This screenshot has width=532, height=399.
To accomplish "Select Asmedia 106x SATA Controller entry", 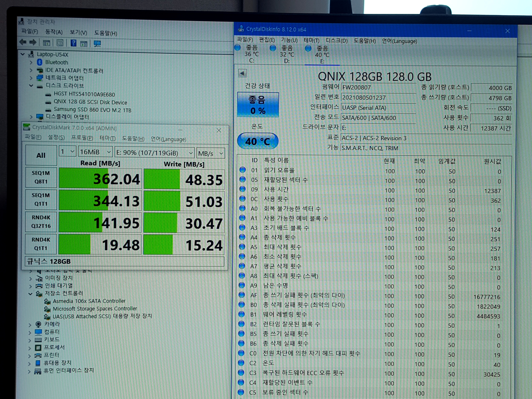I will (89, 301).
